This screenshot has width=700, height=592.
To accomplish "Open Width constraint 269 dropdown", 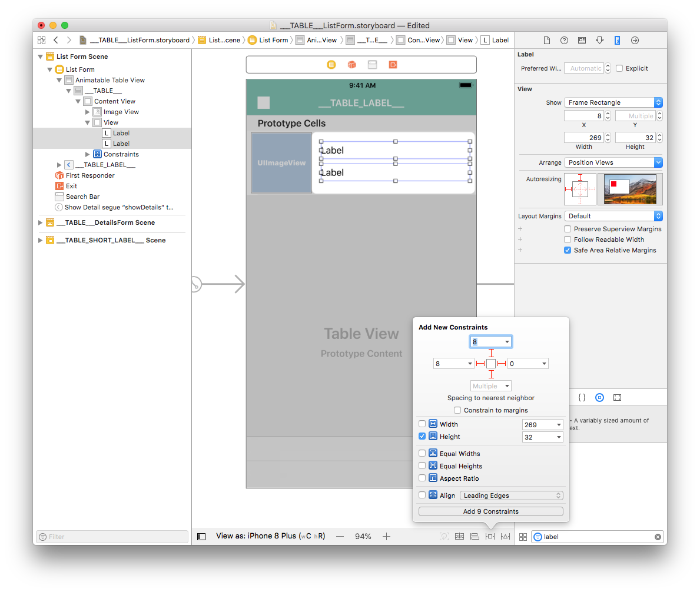I will [x=559, y=425].
